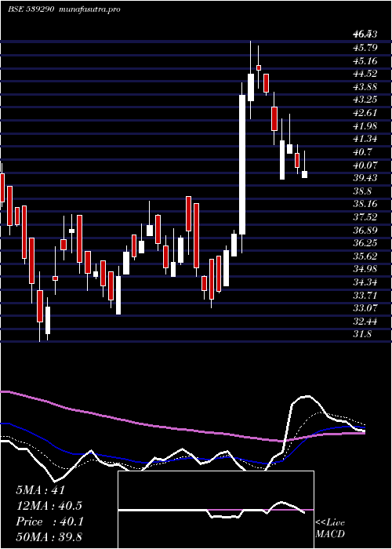Click the 38.16 price level label
Image resolution: width=392 pixels, height=549 pixels.
point(365,204)
